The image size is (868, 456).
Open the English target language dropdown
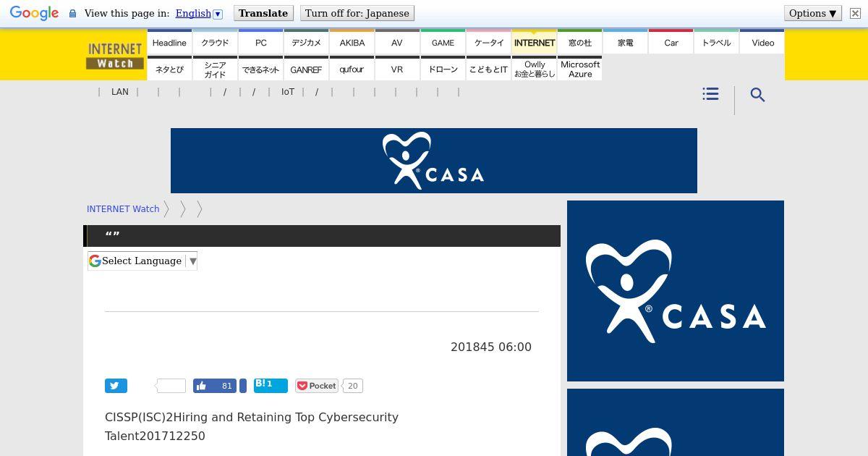coord(199,13)
